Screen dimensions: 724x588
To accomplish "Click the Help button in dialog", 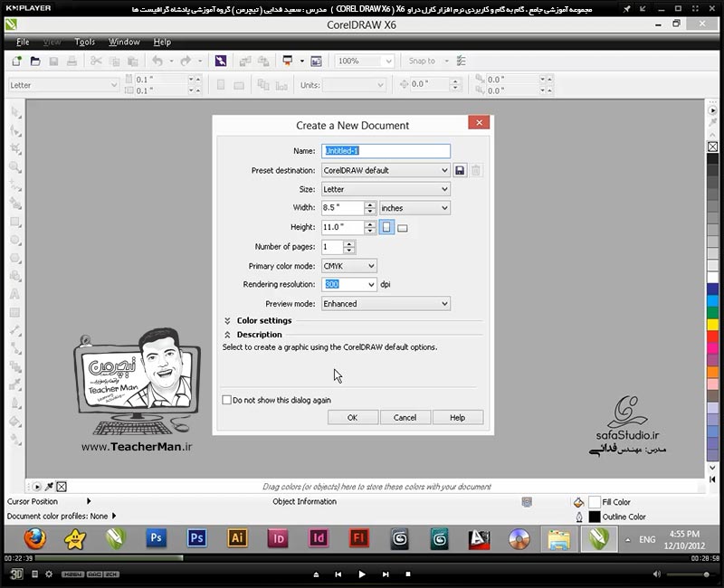I will click(458, 418).
